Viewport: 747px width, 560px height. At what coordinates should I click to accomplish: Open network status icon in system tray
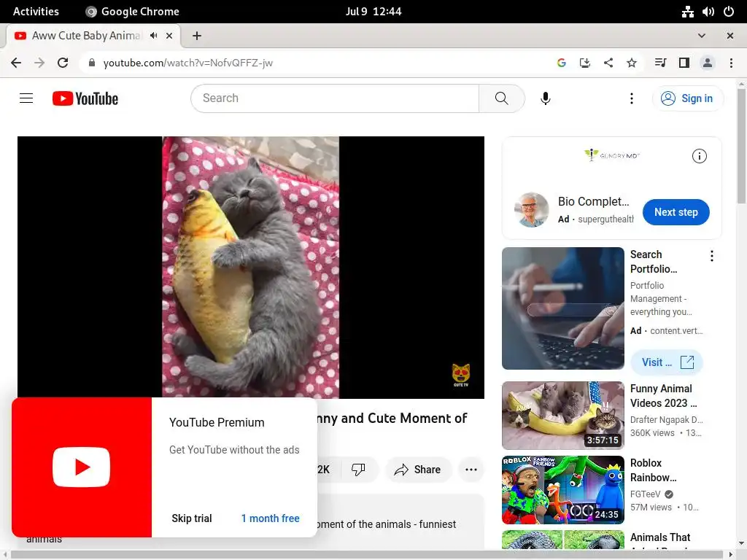tap(687, 12)
